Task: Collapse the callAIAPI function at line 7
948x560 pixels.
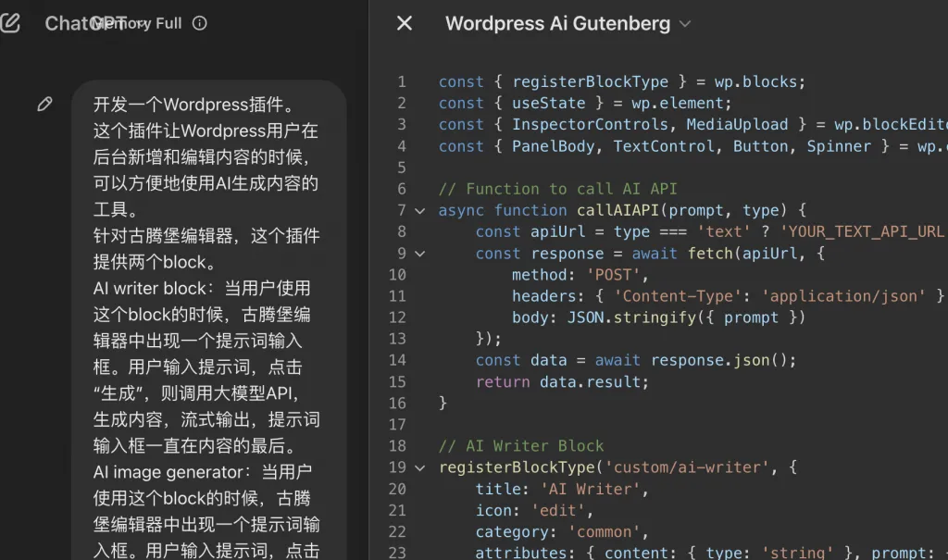Action: (x=420, y=210)
